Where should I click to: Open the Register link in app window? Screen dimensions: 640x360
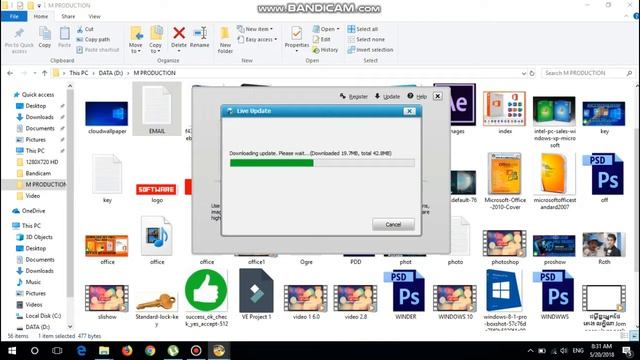click(x=353, y=96)
